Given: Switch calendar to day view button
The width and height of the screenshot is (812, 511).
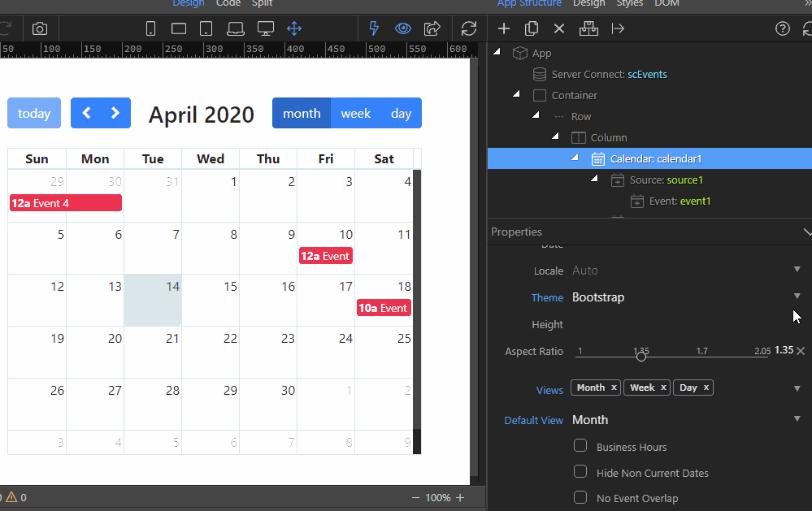Looking at the screenshot, I should pos(402,113).
